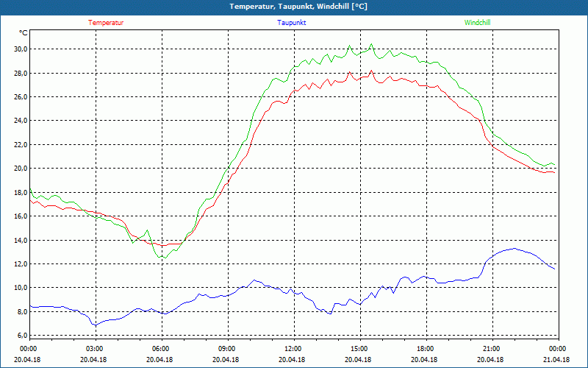This screenshot has height=368, width=588.
Task: Click the 22,0 y-axis value
Action: pos(21,144)
